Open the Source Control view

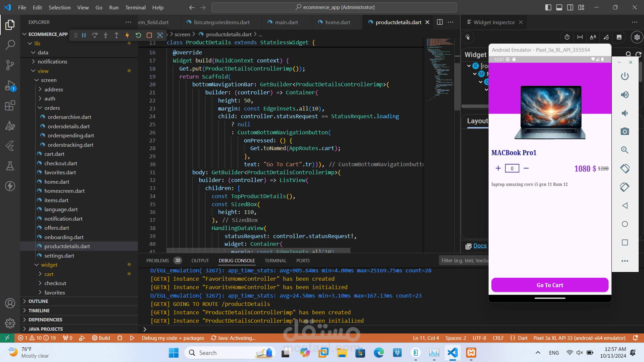pyautogui.click(x=10, y=65)
